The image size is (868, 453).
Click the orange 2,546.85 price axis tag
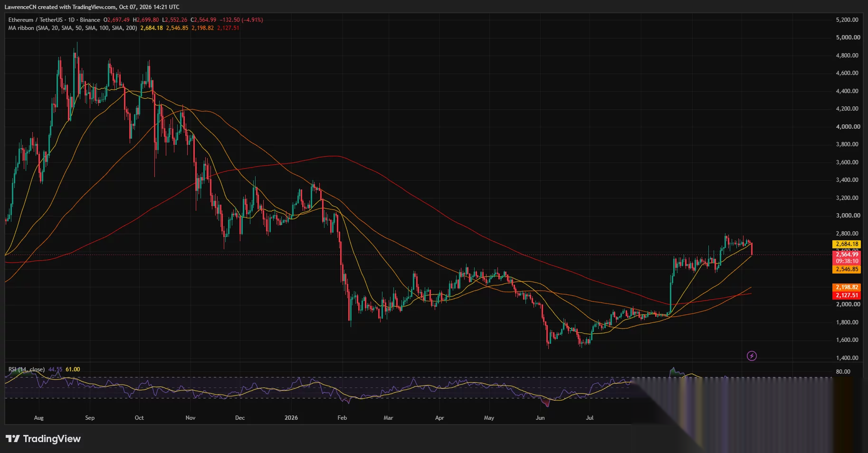point(847,269)
